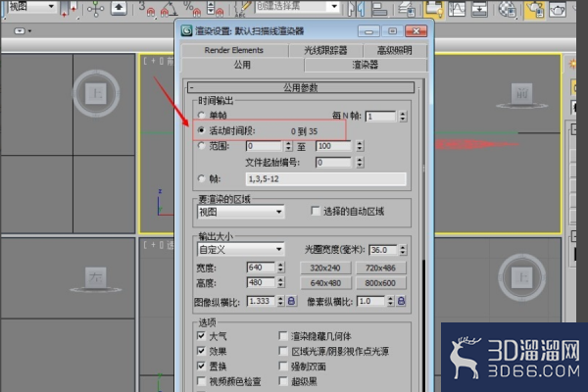This screenshot has width=588, height=392.
Task: Click the ViewCube in perspective viewport
Action: [521, 277]
